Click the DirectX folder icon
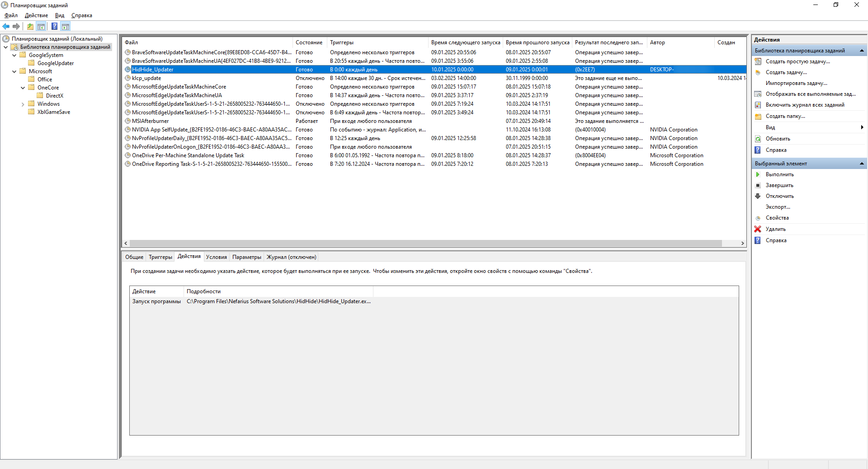This screenshot has width=868, height=469. (x=40, y=95)
